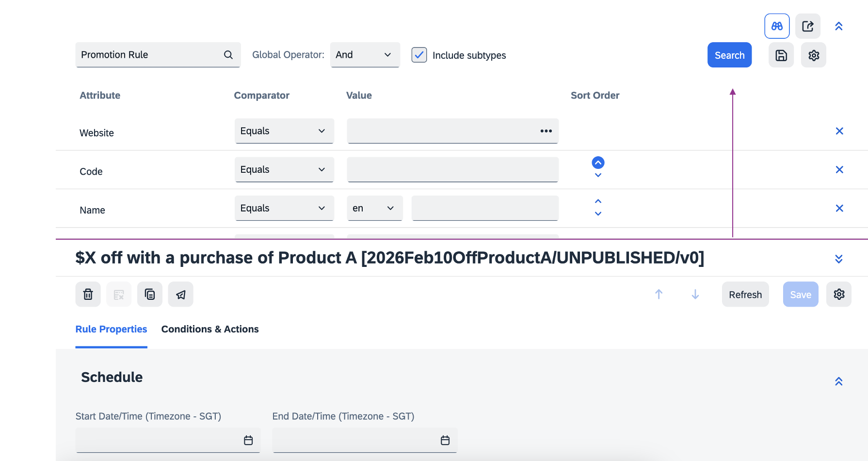Click the down arrow next item icon
The image size is (868, 461).
click(x=695, y=295)
